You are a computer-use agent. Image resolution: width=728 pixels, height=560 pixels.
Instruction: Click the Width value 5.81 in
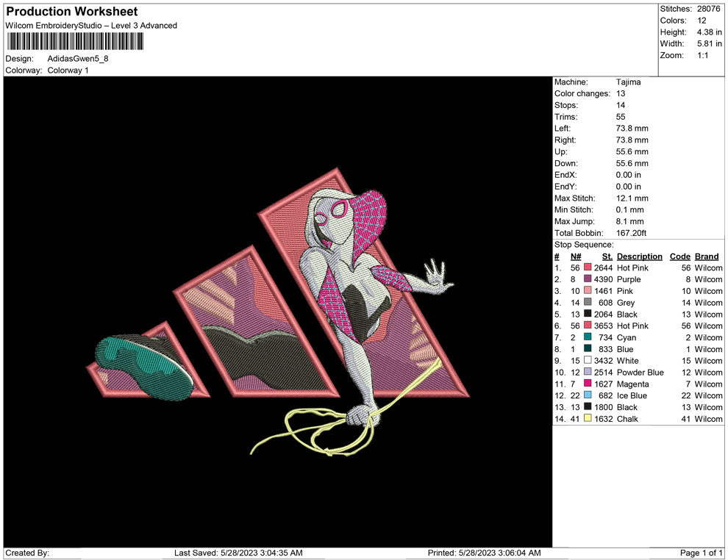tap(709, 43)
